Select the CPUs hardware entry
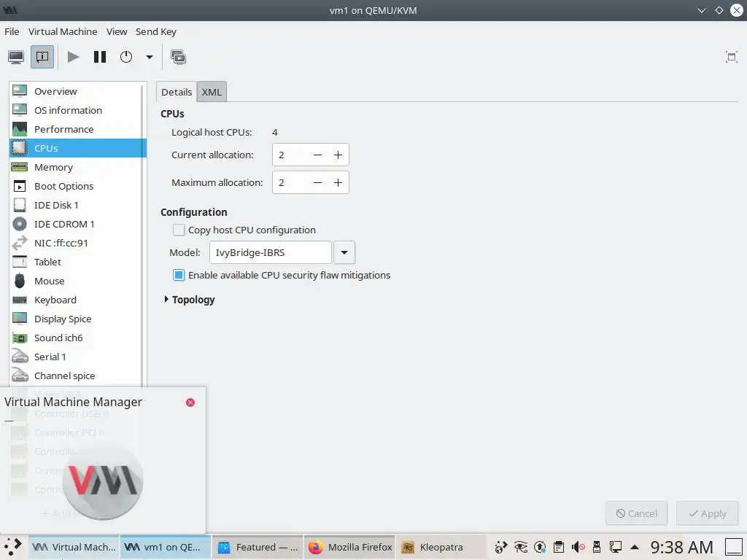The image size is (747, 560). click(x=77, y=148)
